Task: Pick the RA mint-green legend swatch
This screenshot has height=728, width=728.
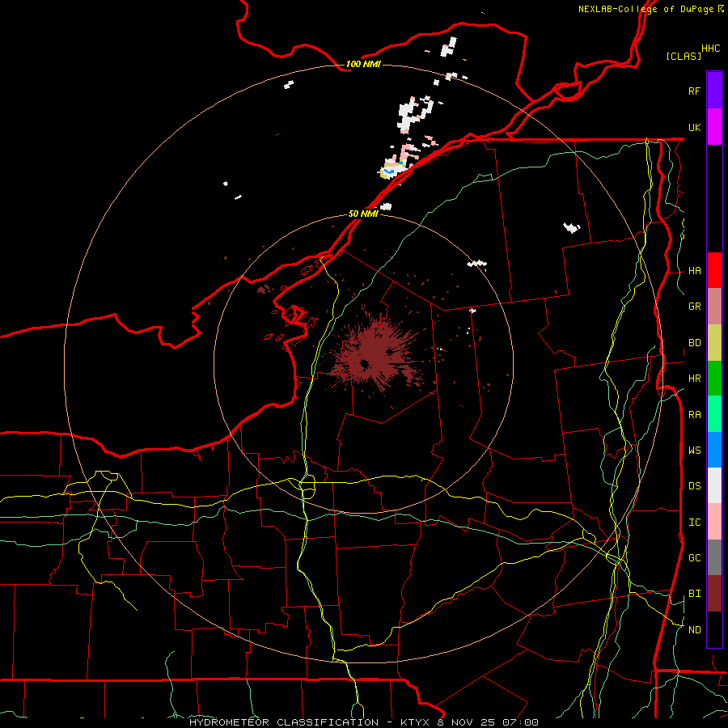Action: pos(714,414)
